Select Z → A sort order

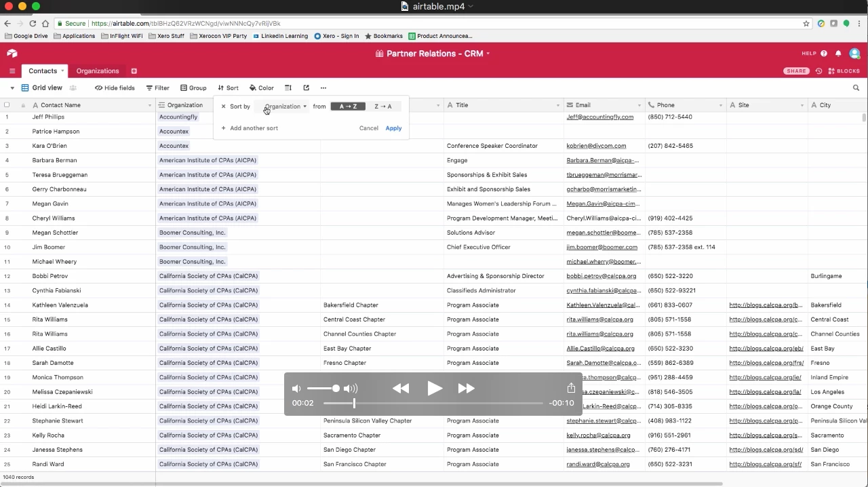[x=383, y=106]
